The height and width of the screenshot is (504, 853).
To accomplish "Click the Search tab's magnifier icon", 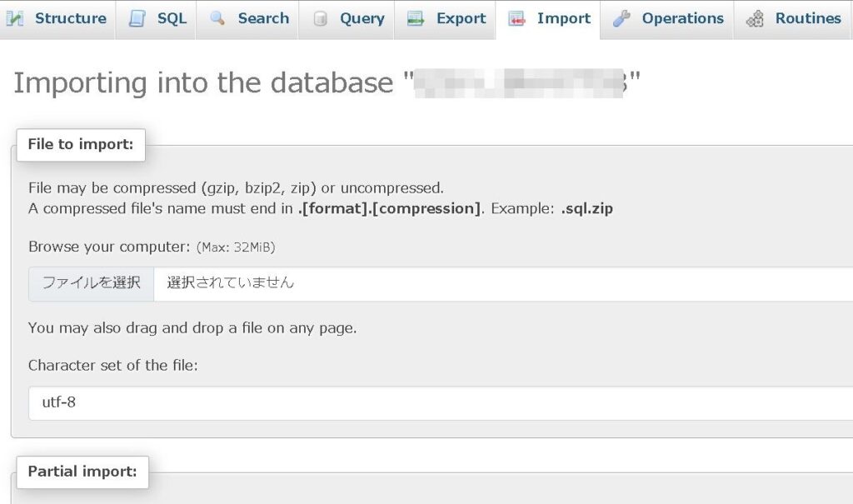I will [x=217, y=18].
